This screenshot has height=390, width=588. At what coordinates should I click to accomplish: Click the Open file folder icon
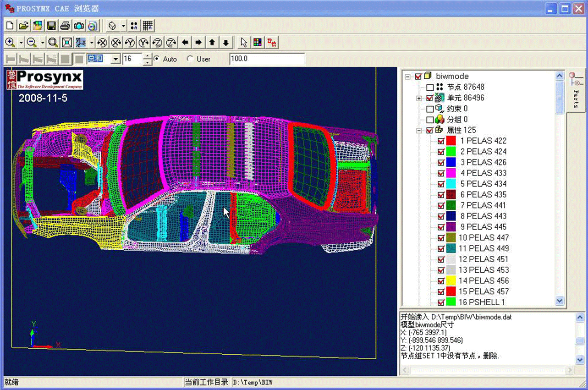click(24, 26)
